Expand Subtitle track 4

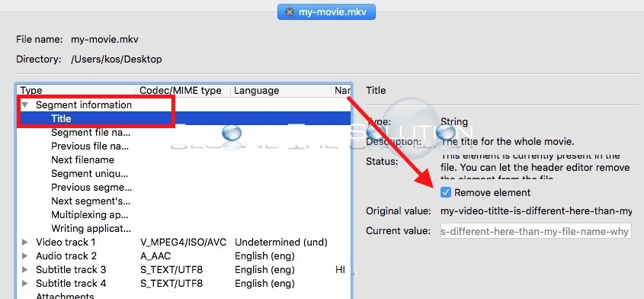point(25,284)
